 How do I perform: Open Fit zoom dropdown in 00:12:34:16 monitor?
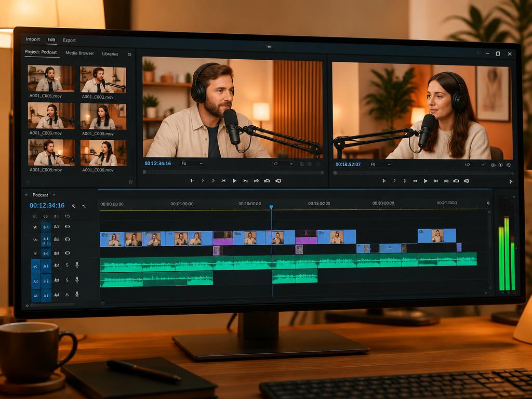click(192, 164)
